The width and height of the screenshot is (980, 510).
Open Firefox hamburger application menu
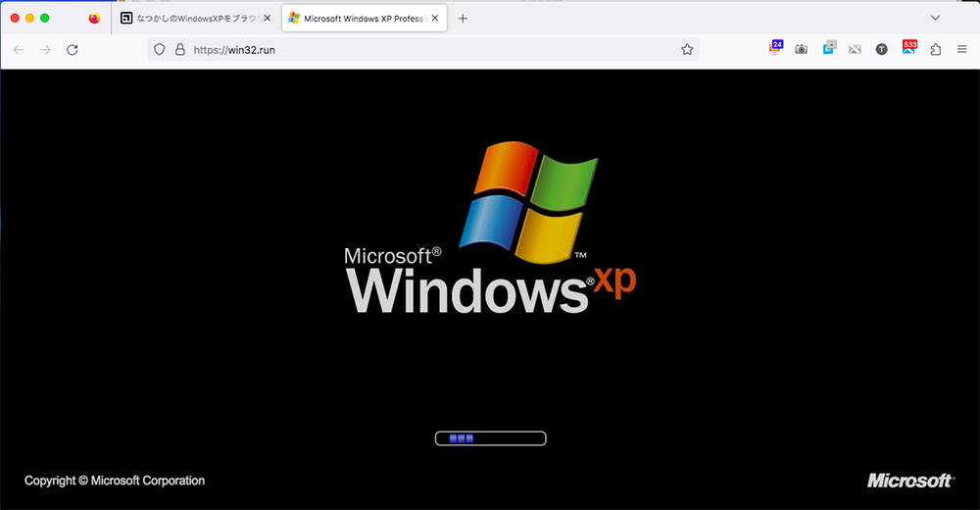coord(962,49)
